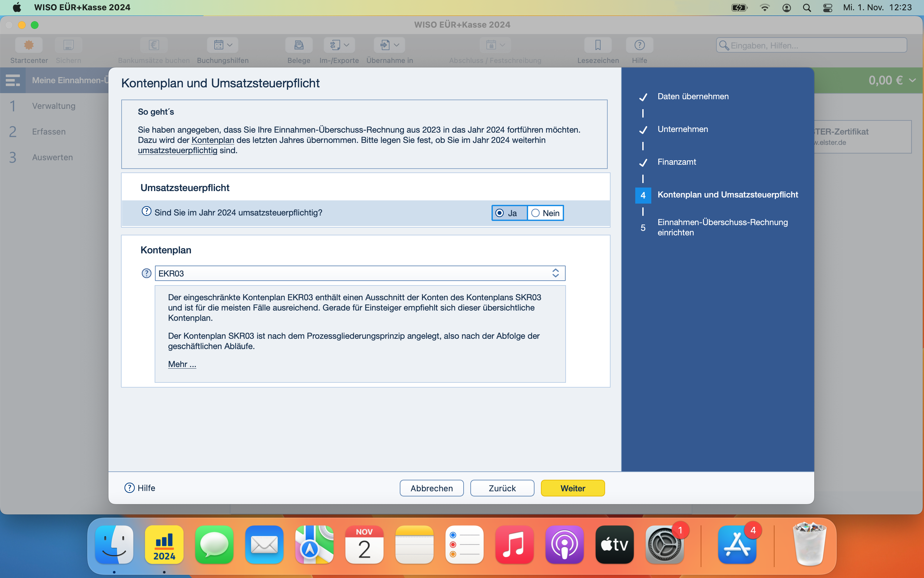Open Calendar from the Dock
The image size is (924, 578).
(364, 544)
